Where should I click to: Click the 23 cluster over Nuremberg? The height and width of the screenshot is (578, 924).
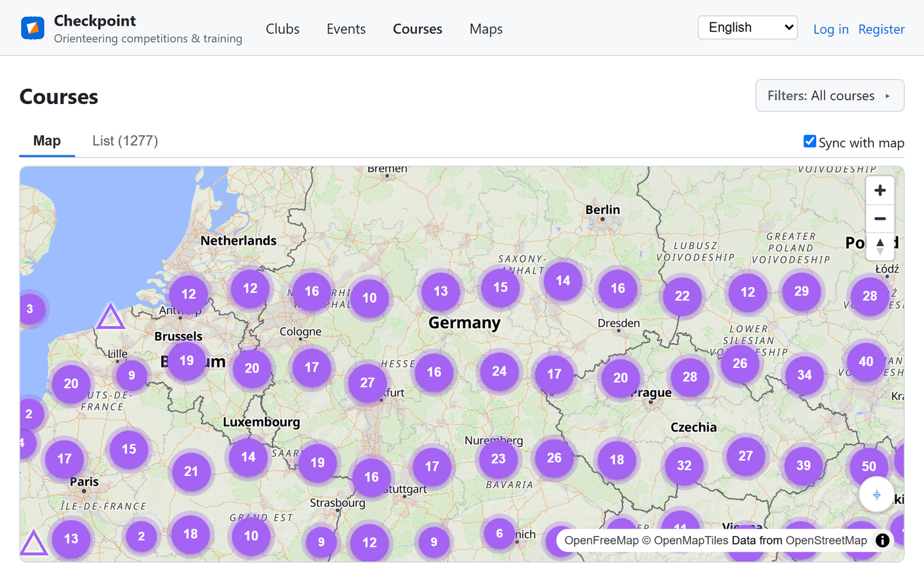click(499, 459)
